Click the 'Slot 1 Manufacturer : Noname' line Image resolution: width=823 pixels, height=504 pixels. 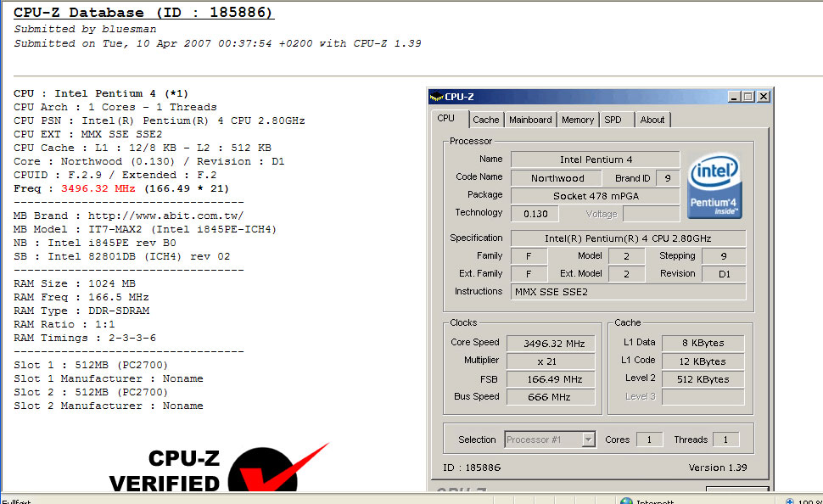[x=108, y=379]
